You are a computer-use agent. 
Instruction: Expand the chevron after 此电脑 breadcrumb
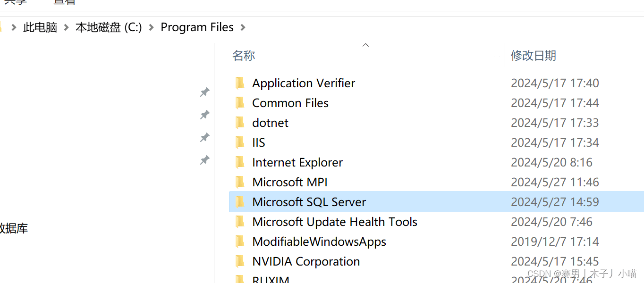click(66, 27)
